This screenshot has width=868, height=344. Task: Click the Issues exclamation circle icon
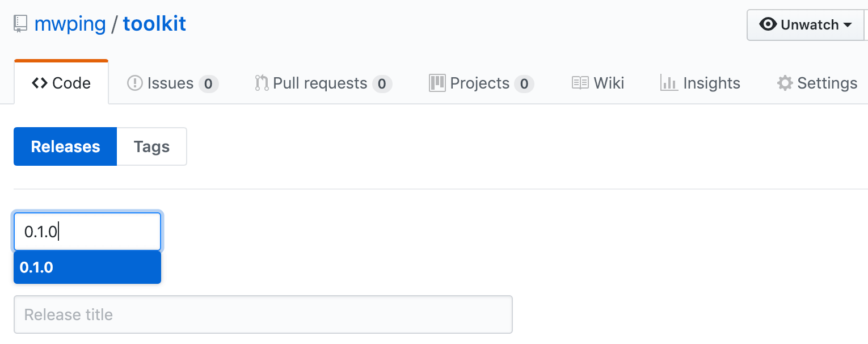(135, 83)
